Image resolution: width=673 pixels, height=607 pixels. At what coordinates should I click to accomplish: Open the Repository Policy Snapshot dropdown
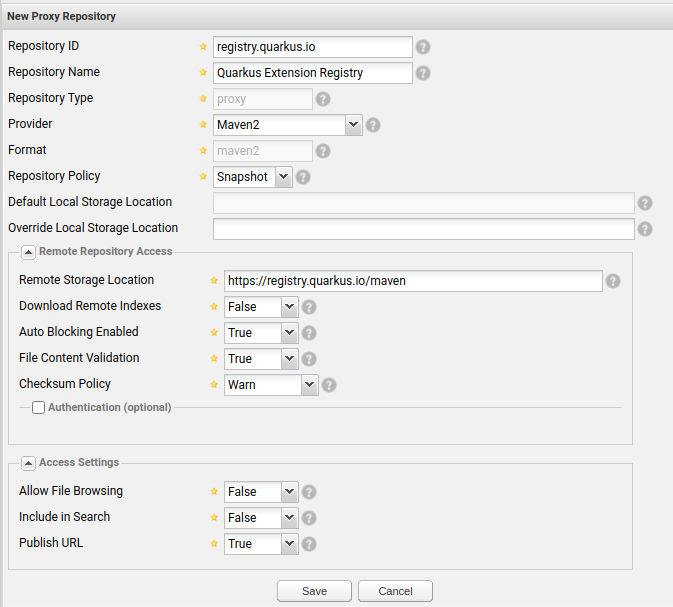coord(283,177)
